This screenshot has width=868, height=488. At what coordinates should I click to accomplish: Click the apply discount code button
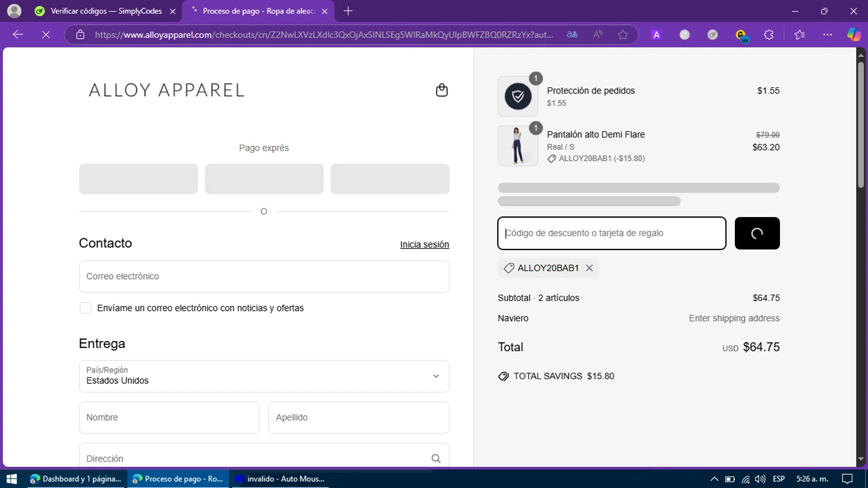click(757, 233)
